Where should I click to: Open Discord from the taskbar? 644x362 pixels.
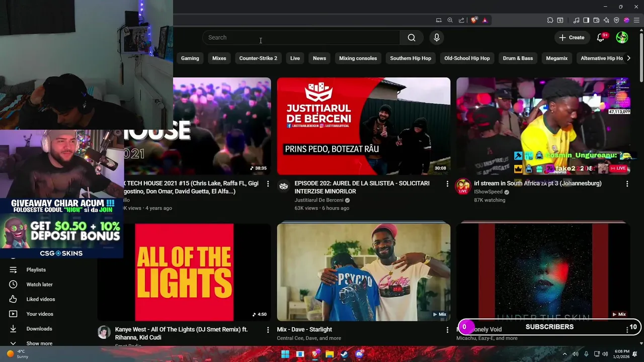pyautogui.click(x=359, y=354)
